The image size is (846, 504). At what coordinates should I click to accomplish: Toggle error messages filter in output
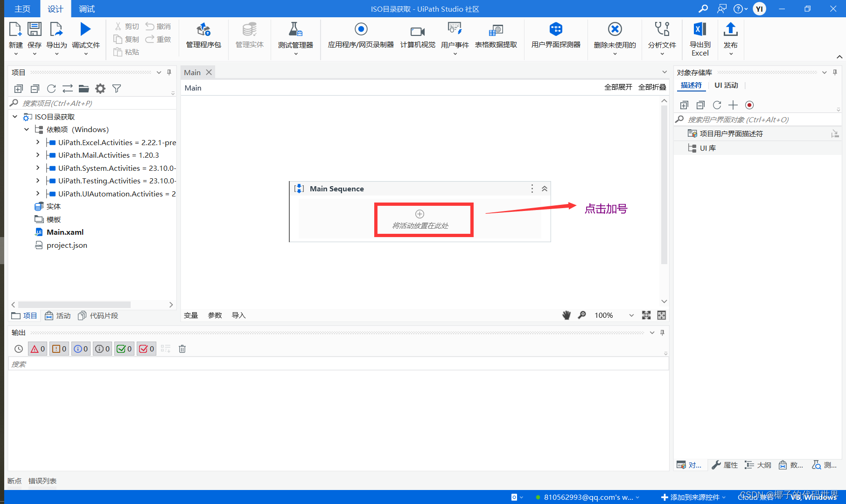[x=38, y=349]
